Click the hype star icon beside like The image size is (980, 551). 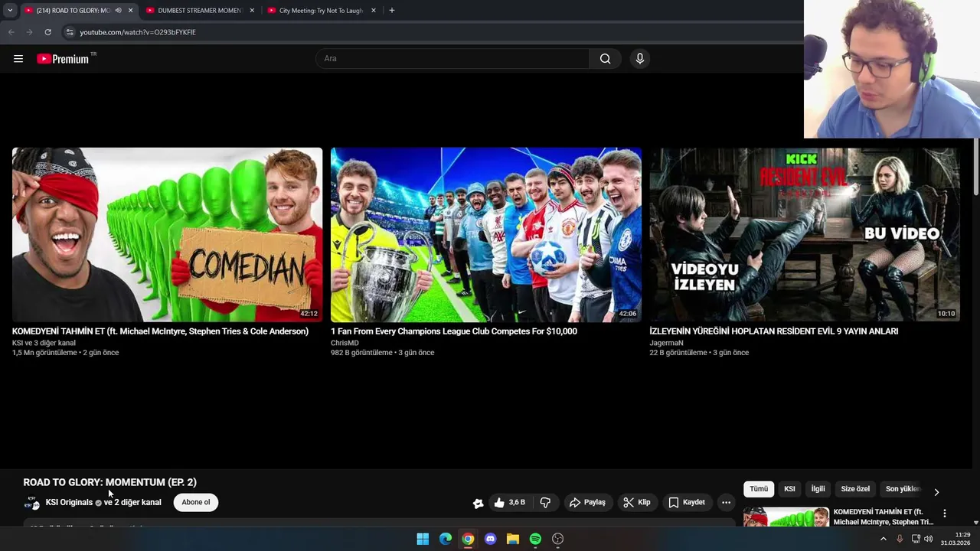click(478, 503)
